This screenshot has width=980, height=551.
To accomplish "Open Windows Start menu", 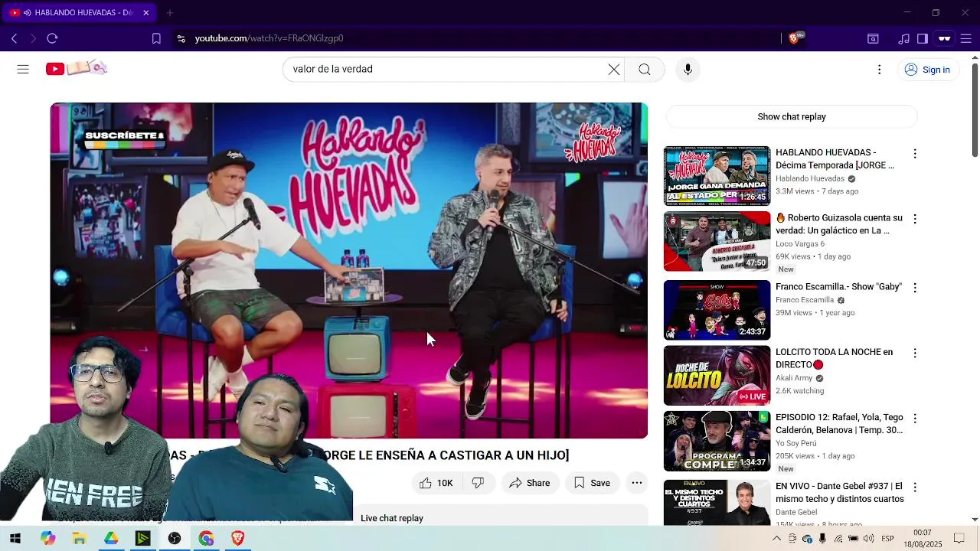I will tap(15, 539).
